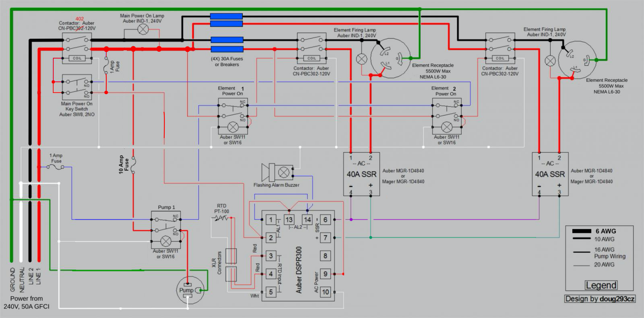Screen dimensions: 644x318
Task: Select the COIL box of the CN-PBC402 main contactor
Action: 77,58
